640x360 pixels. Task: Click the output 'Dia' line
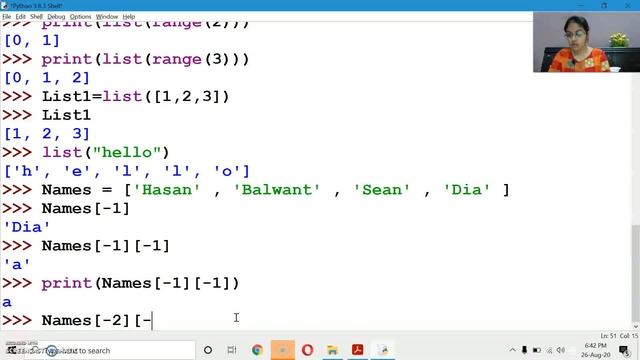(x=27, y=227)
